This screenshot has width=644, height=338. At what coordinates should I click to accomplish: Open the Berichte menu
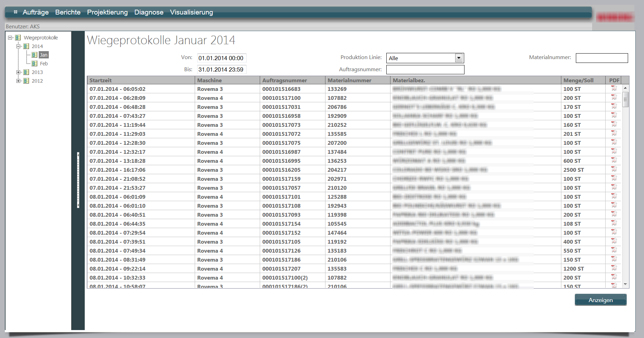[68, 12]
